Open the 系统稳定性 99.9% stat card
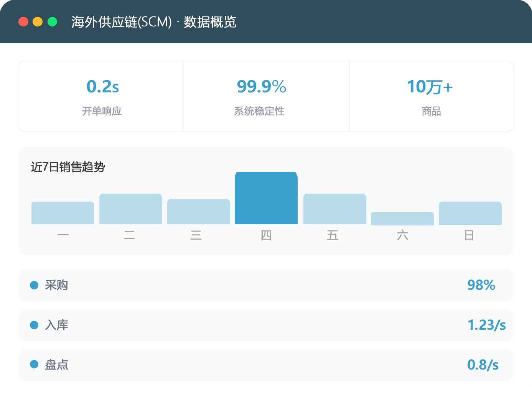The width and height of the screenshot is (532, 396). (266, 97)
